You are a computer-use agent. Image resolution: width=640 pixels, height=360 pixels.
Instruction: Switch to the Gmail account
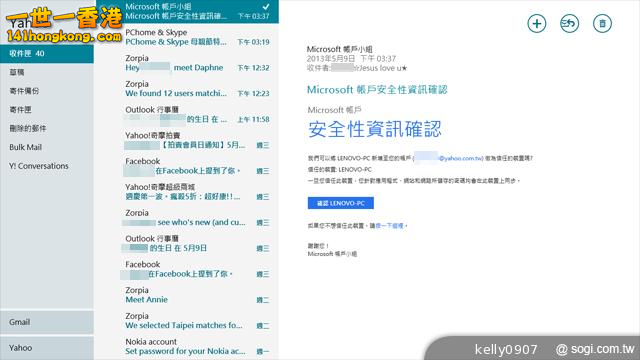(x=47, y=322)
